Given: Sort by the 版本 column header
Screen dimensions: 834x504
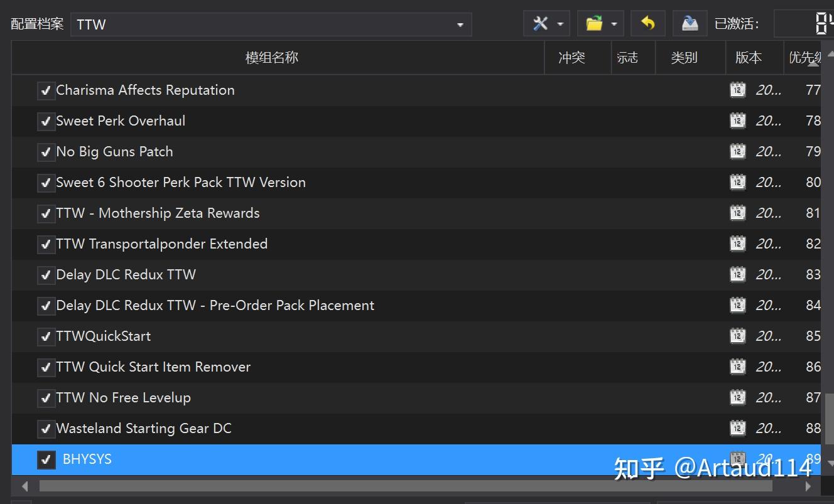Looking at the screenshot, I should click(754, 58).
